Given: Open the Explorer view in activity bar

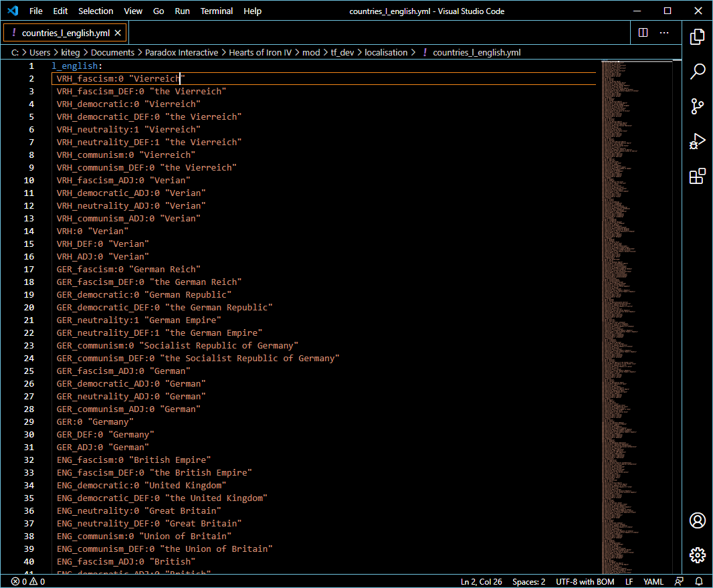Looking at the screenshot, I should (697, 37).
